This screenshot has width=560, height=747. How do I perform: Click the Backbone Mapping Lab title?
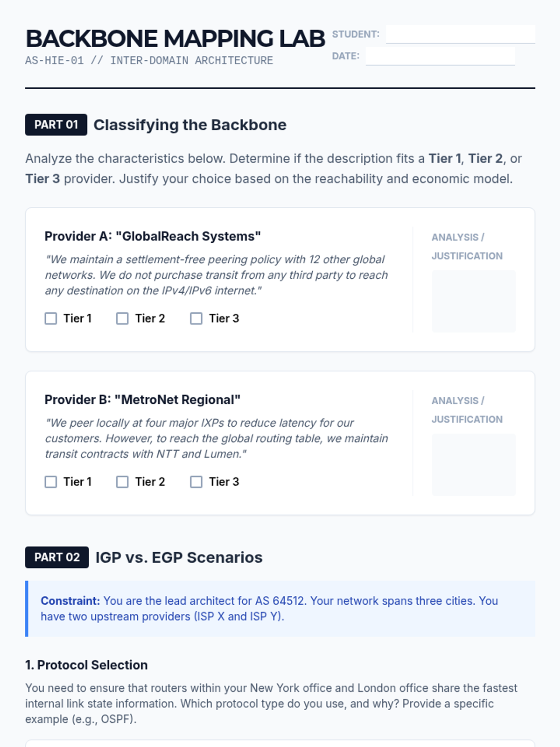tap(175, 38)
